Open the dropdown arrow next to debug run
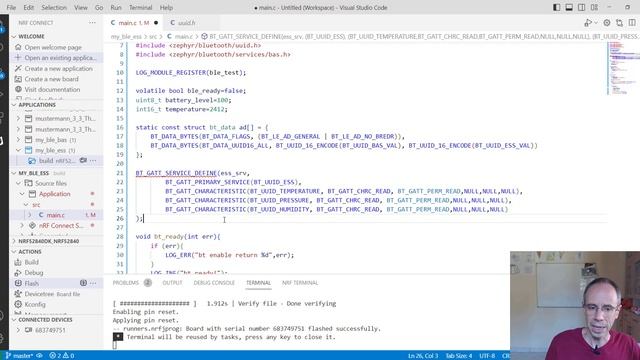The width and height of the screenshot is (640, 360). pos(596,23)
